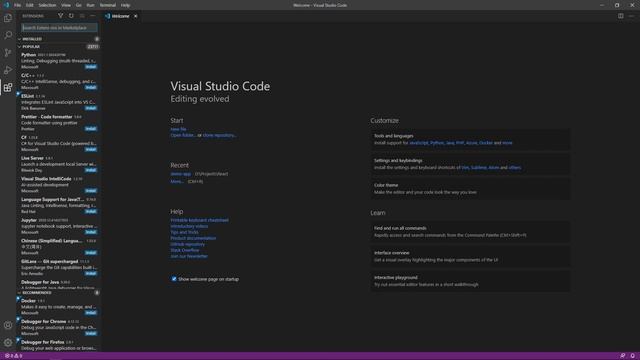Select the Extensions view icon

click(8, 87)
